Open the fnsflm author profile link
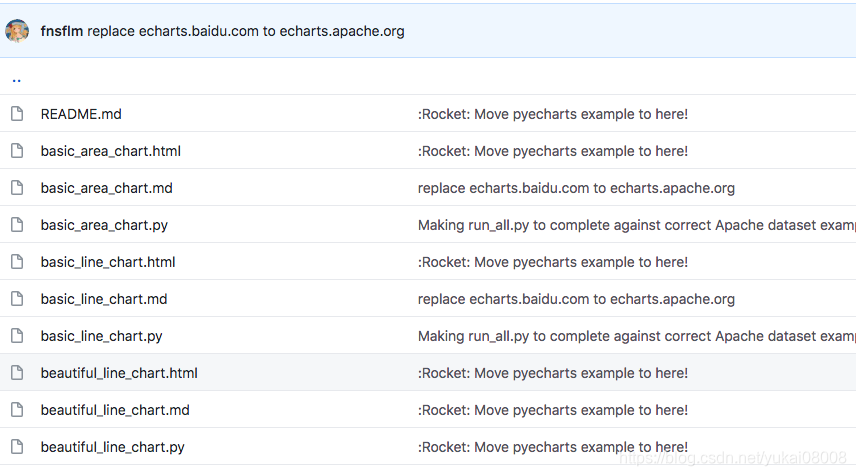Image resolution: width=856 pixels, height=476 pixels. click(62, 31)
